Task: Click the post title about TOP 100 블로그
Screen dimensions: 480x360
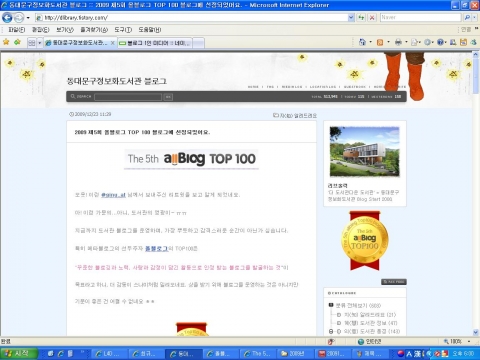Action: click(x=142, y=132)
